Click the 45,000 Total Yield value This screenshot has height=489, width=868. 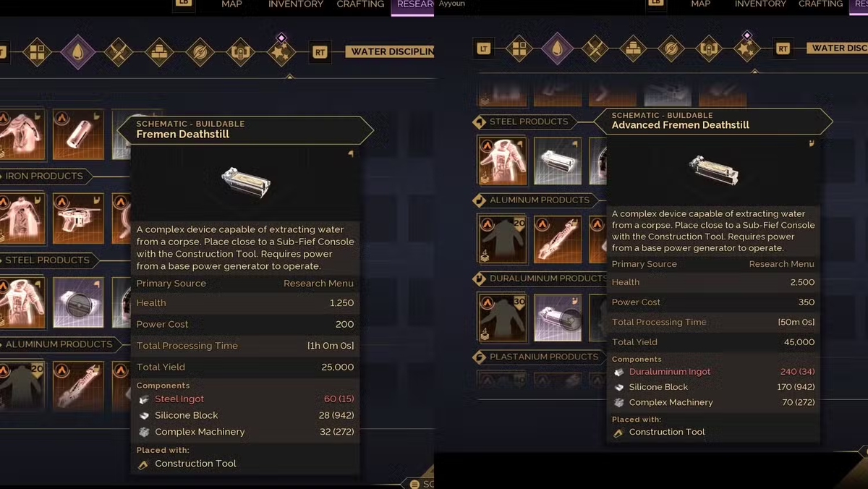799,342
